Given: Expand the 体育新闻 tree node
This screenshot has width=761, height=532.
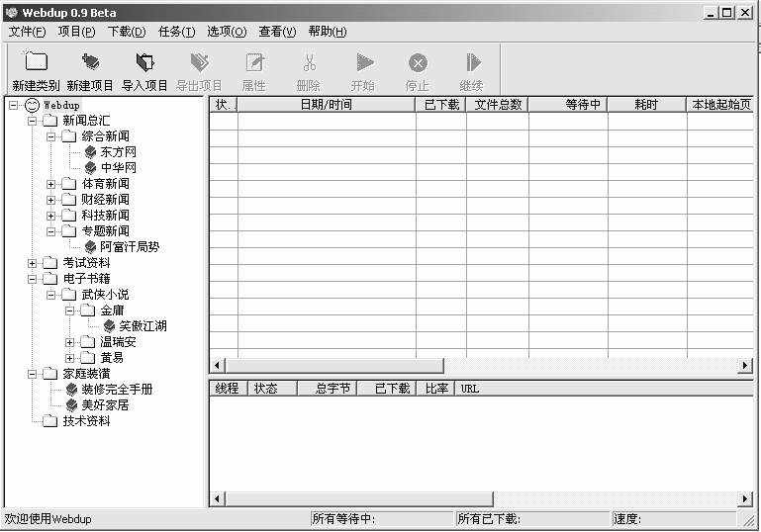Looking at the screenshot, I should pyautogui.click(x=50, y=184).
